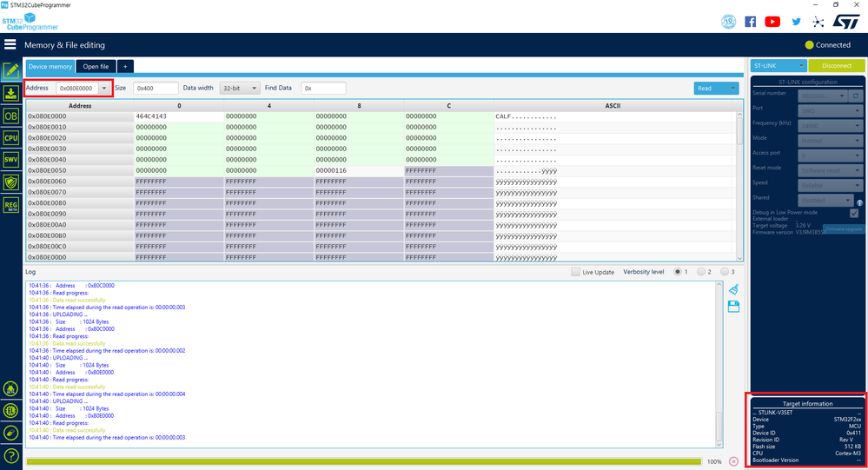Open Option Bytes (OB) panel
868x470 pixels.
click(11, 116)
